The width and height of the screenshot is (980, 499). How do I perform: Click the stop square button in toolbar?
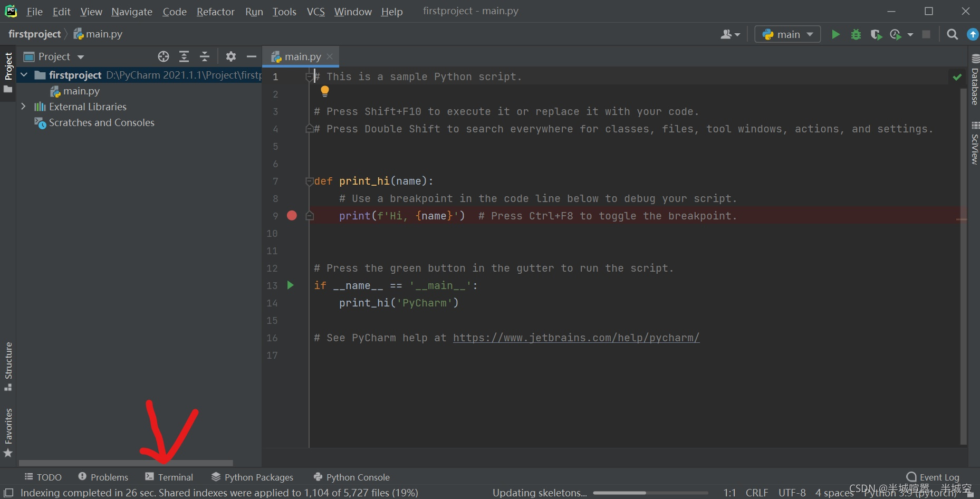coord(926,34)
